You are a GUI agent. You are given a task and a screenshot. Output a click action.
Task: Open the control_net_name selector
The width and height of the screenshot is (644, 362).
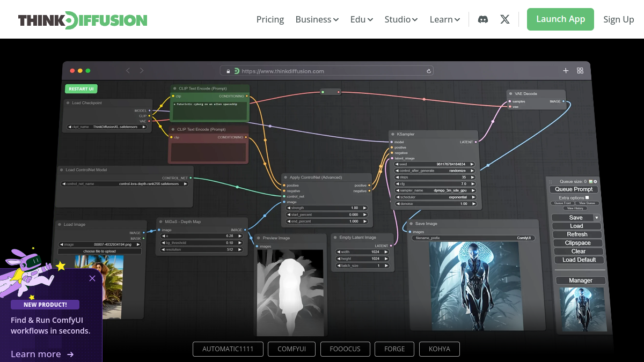click(x=125, y=183)
